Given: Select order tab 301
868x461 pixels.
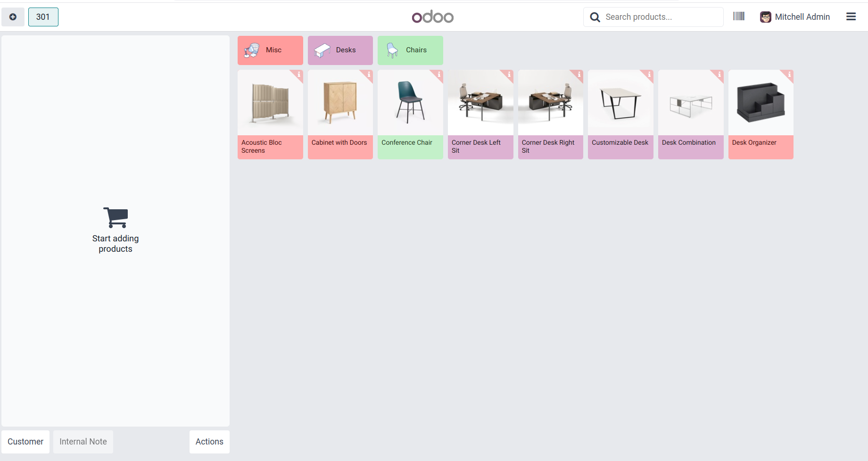Looking at the screenshot, I should tap(43, 17).
